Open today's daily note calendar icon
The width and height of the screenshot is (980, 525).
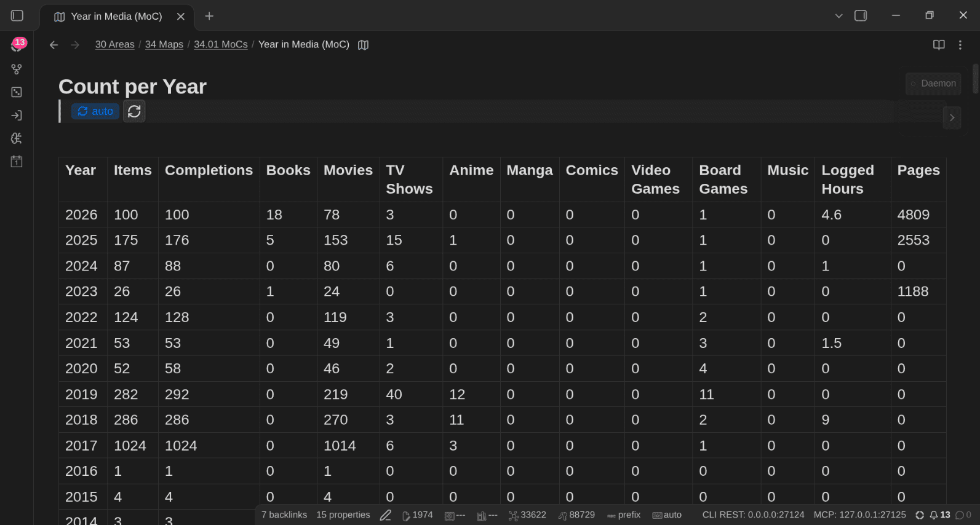pyautogui.click(x=17, y=162)
